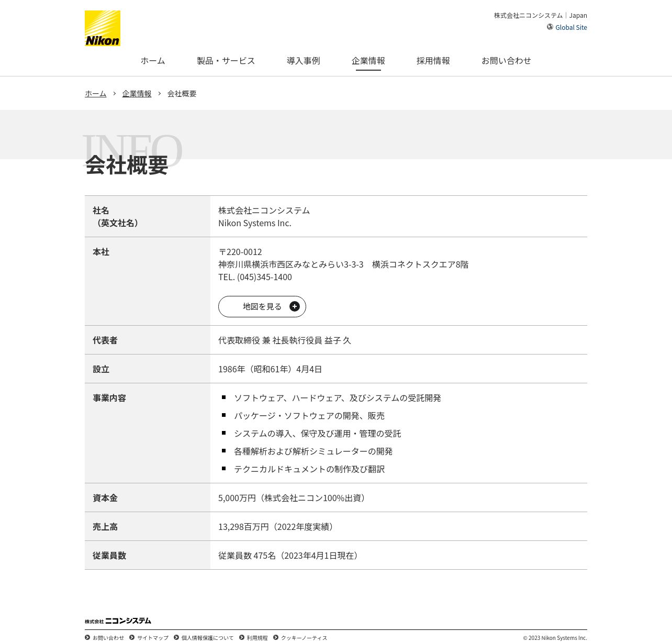
Task: Open the 製品・サービス menu item
Action: pyautogui.click(x=226, y=61)
